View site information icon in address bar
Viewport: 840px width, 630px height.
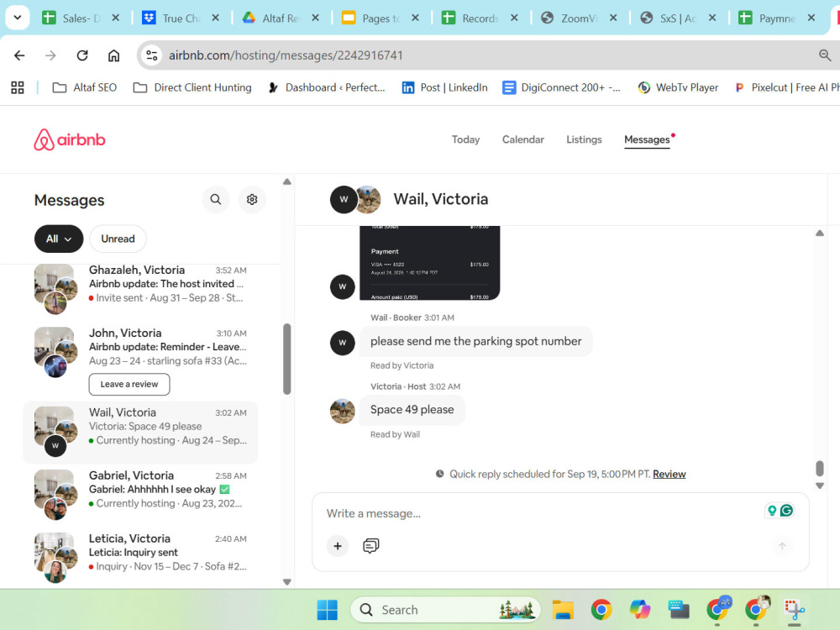pos(151,55)
